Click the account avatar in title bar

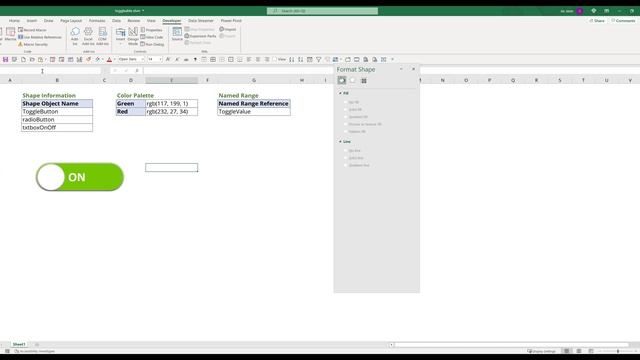[x=580, y=11]
